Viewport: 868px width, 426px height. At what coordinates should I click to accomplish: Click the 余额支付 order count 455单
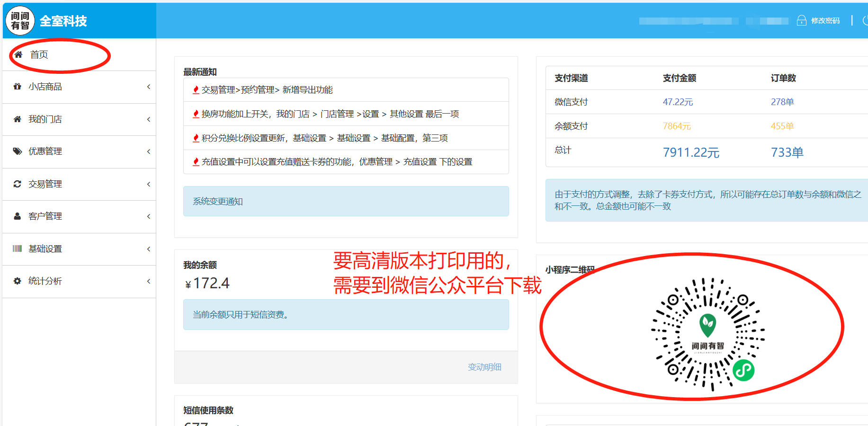coord(782,126)
